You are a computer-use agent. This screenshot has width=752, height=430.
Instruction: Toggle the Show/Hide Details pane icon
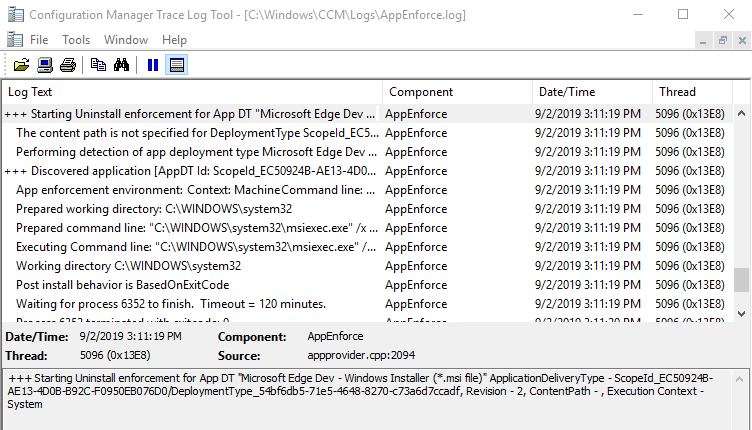[176, 65]
